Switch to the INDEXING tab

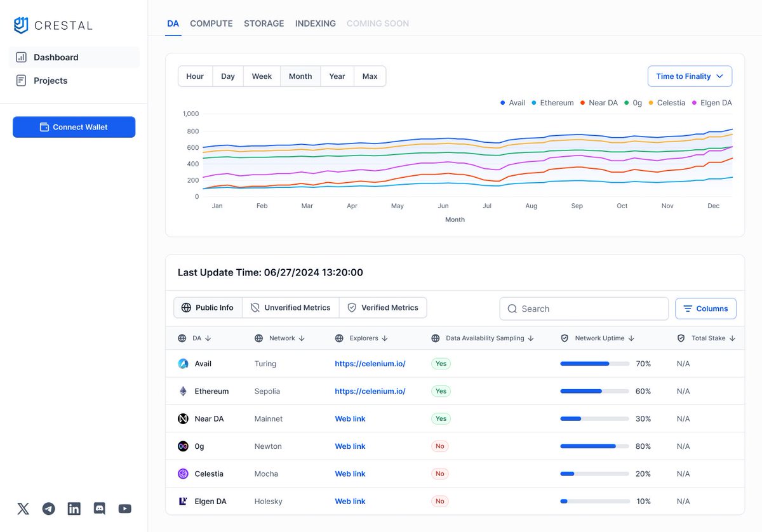316,23
